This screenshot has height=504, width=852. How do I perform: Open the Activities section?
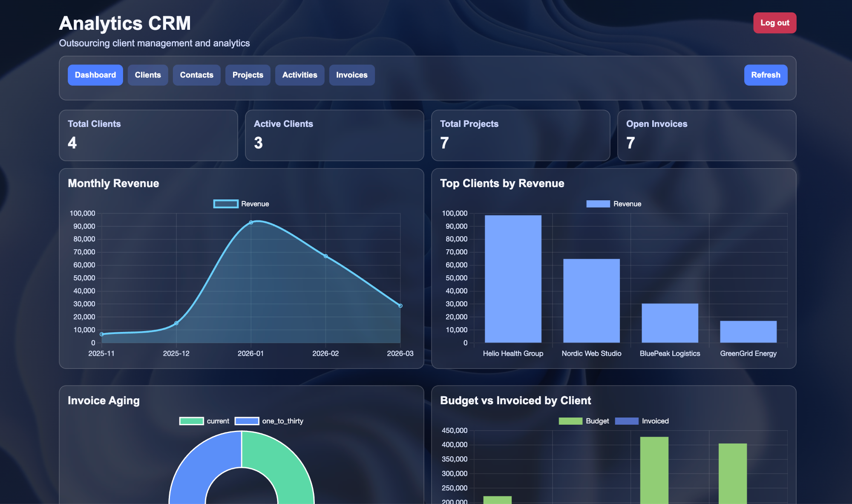coord(299,75)
